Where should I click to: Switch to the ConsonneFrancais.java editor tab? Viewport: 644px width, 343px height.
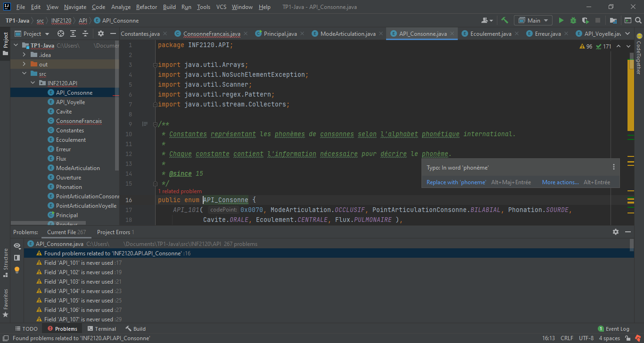(x=211, y=34)
